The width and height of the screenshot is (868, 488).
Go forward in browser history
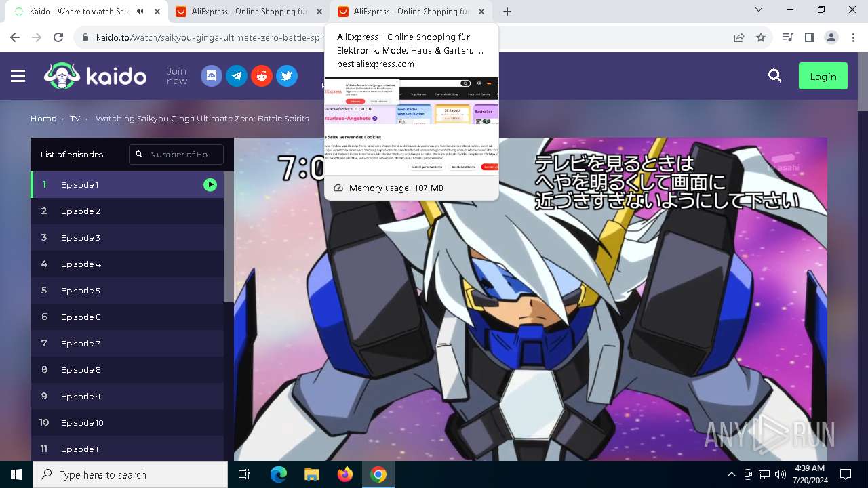point(37,37)
